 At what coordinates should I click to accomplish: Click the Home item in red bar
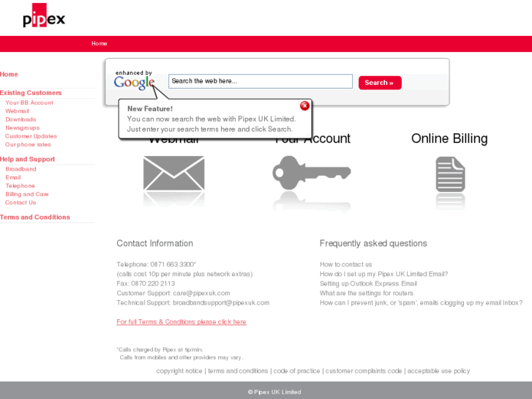99,43
